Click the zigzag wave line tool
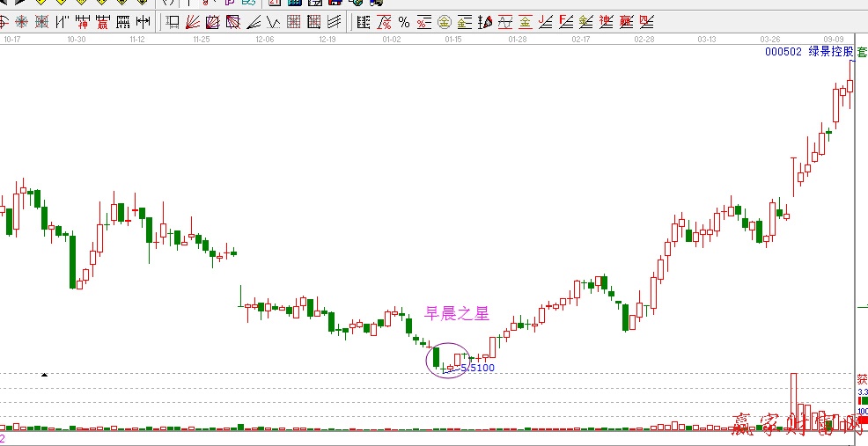 pos(274,22)
